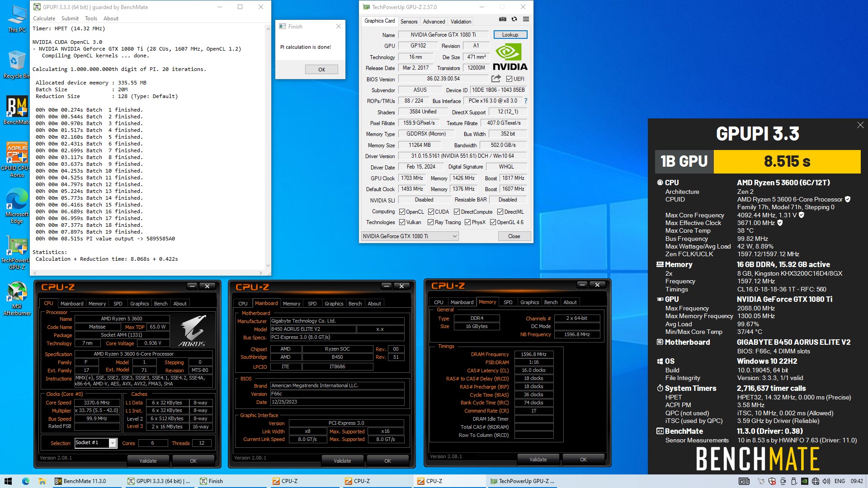Click the GPU-Z screenshot camera icon

click(x=502, y=19)
